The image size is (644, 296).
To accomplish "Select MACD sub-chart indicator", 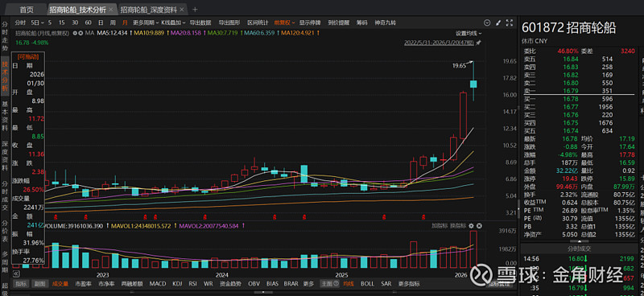I will click(158, 284).
